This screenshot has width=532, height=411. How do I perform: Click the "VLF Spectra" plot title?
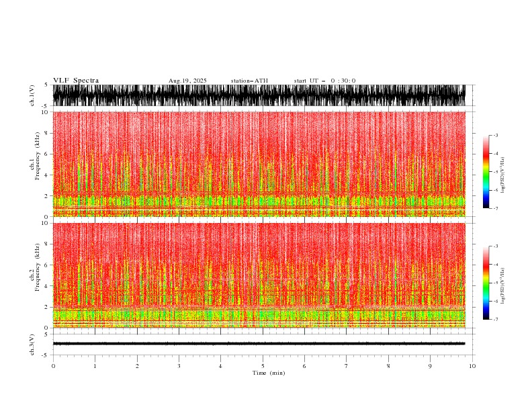click(x=76, y=81)
